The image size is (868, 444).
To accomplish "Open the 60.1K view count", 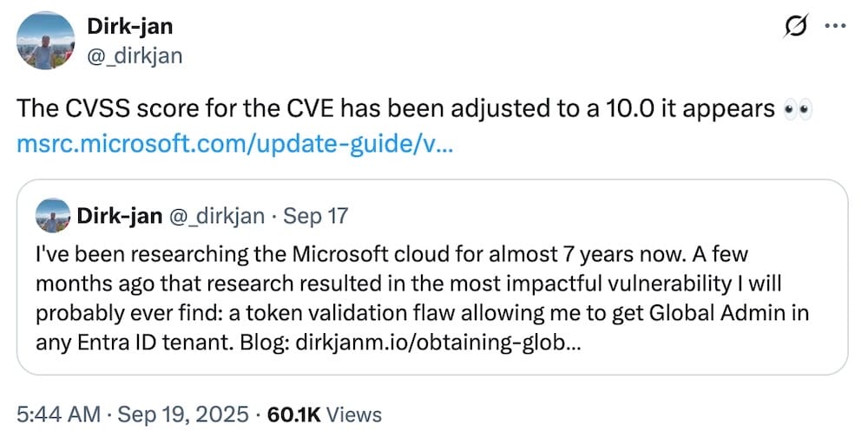I will pos(294,415).
